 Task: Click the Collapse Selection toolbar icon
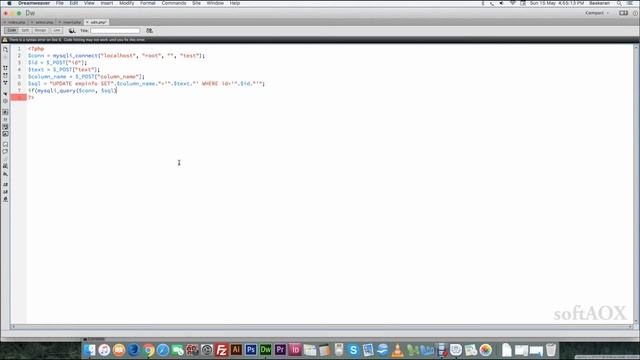(x=5, y=75)
